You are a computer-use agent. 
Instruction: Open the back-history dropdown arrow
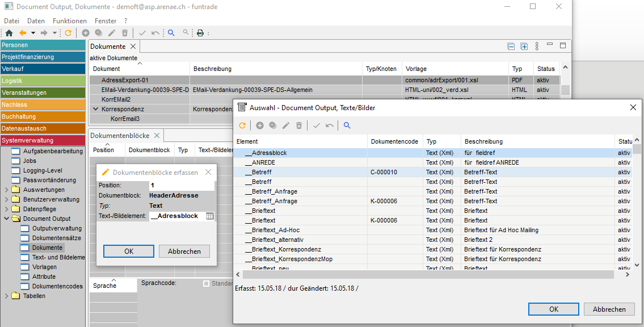click(x=33, y=33)
